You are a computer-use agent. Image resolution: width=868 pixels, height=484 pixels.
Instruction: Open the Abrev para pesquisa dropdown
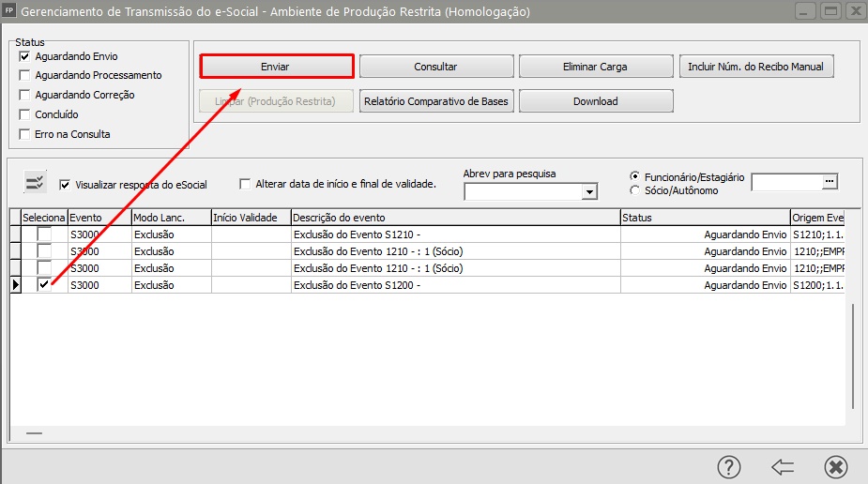pos(589,192)
